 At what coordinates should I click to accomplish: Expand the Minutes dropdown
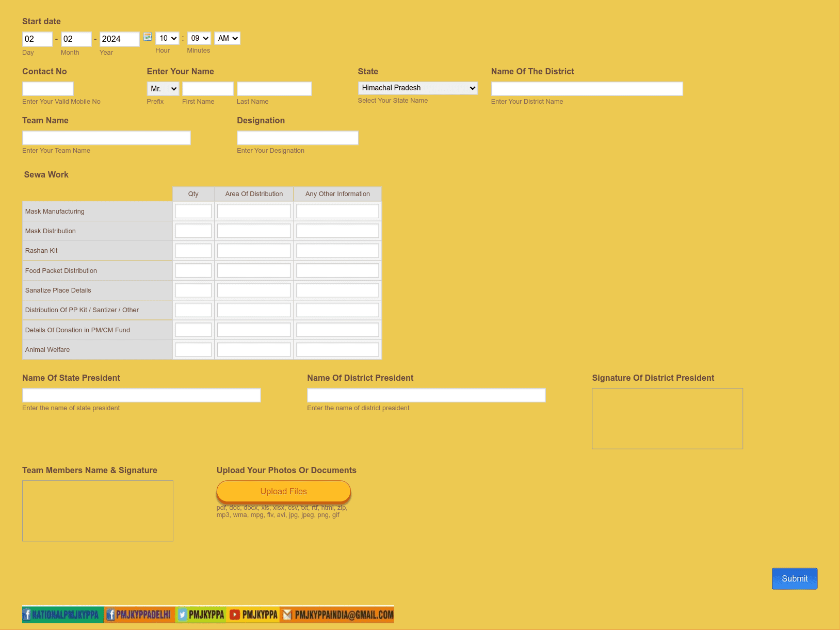coord(199,38)
